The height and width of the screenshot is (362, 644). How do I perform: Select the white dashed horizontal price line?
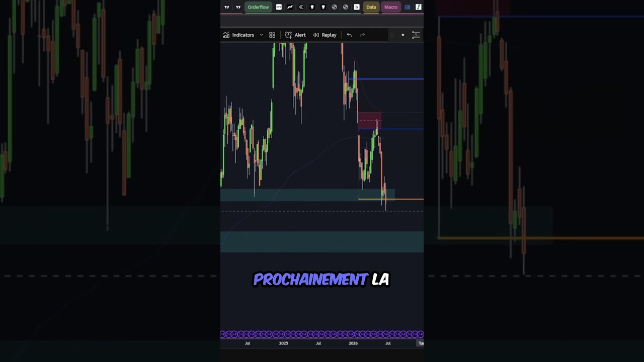pyautogui.click(x=322, y=211)
